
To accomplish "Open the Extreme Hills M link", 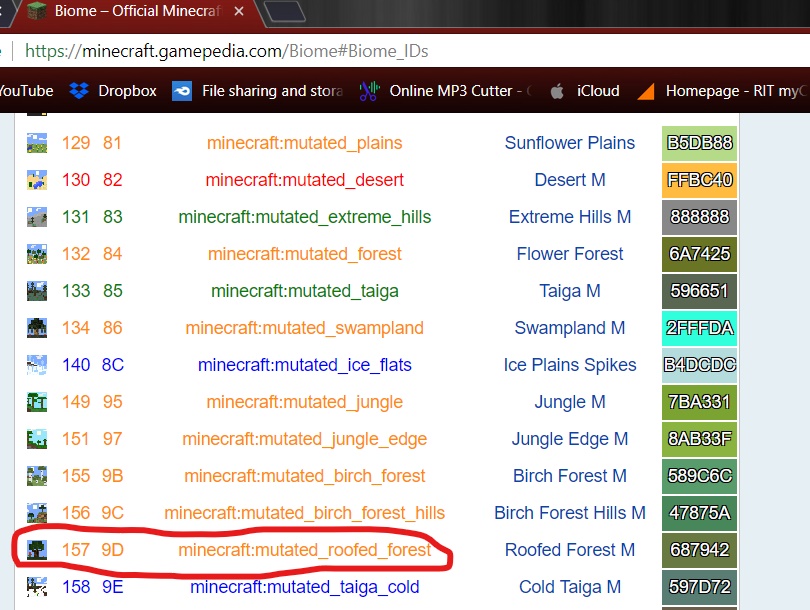I will click(x=570, y=217).
